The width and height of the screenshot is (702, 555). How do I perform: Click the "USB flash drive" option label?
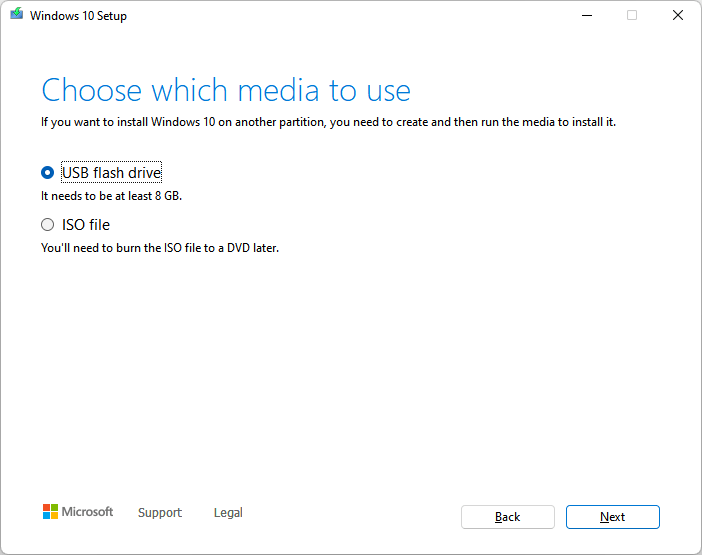(111, 172)
